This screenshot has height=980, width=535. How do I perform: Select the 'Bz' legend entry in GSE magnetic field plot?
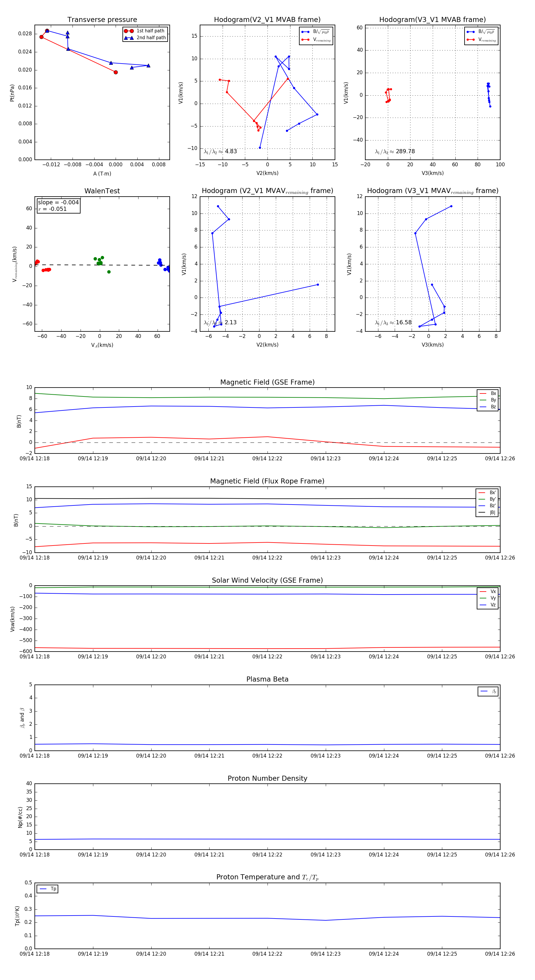point(488,407)
